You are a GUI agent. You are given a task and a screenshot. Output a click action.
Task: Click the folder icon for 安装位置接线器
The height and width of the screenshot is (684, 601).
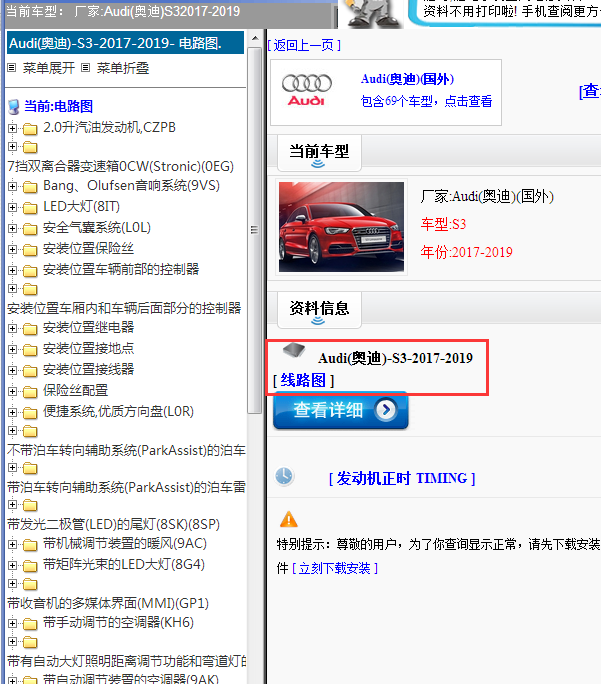pos(30,370)
